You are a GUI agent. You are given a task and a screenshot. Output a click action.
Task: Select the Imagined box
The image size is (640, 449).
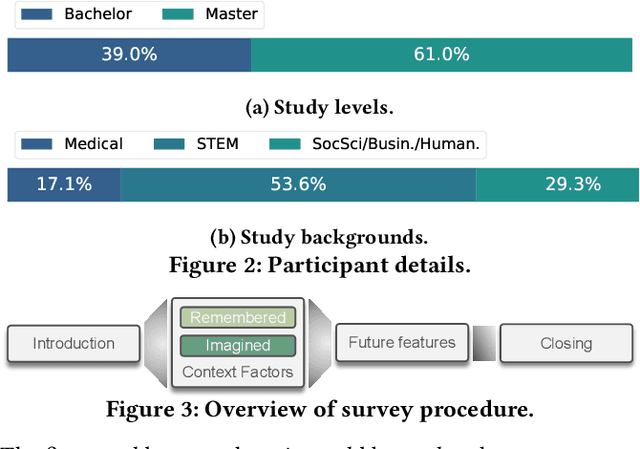click(x=238, y=345)
